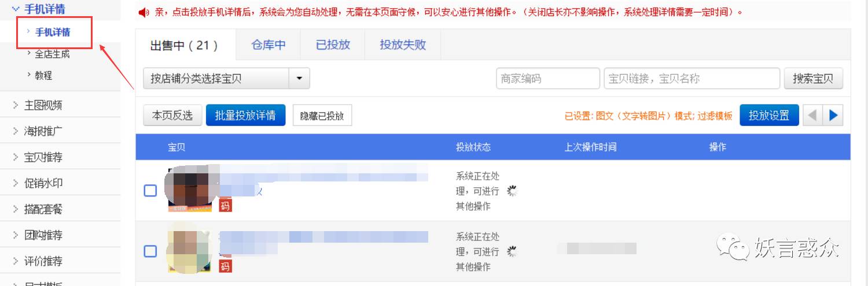Go to next page with right arrow

pyautogui.click(x=833, y=116)
